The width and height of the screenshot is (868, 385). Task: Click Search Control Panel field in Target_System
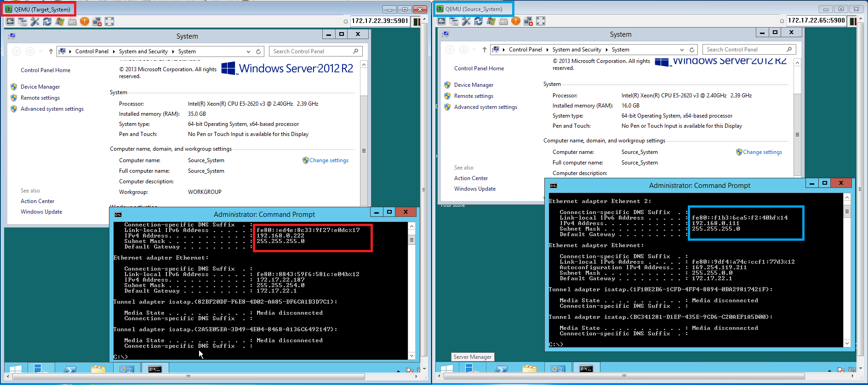click(x=312, y=51)
